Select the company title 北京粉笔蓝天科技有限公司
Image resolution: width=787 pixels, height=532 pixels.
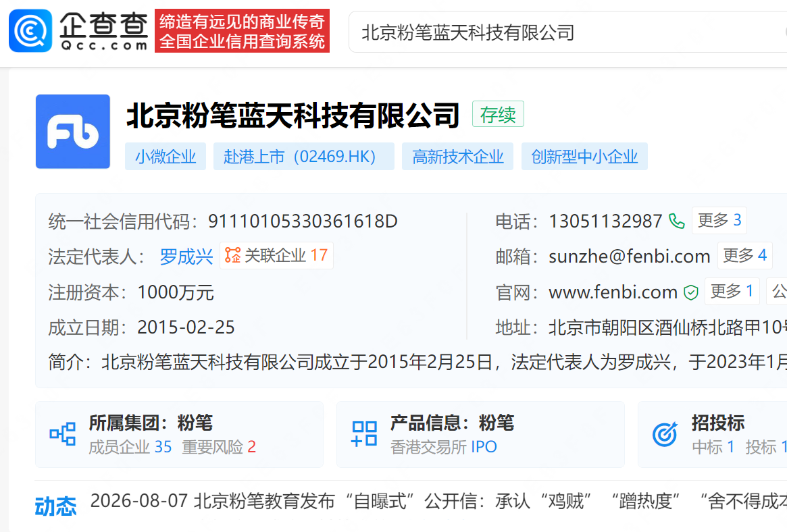[293, 115]
